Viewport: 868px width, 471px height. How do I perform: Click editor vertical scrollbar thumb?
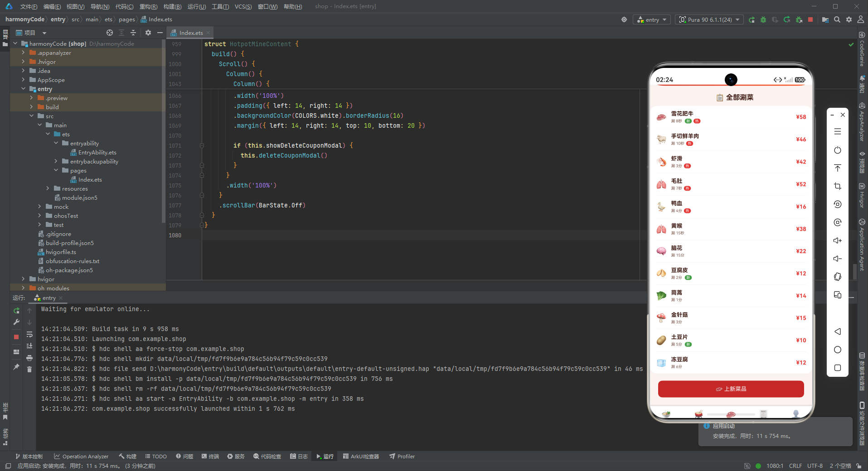click(855, 272)
